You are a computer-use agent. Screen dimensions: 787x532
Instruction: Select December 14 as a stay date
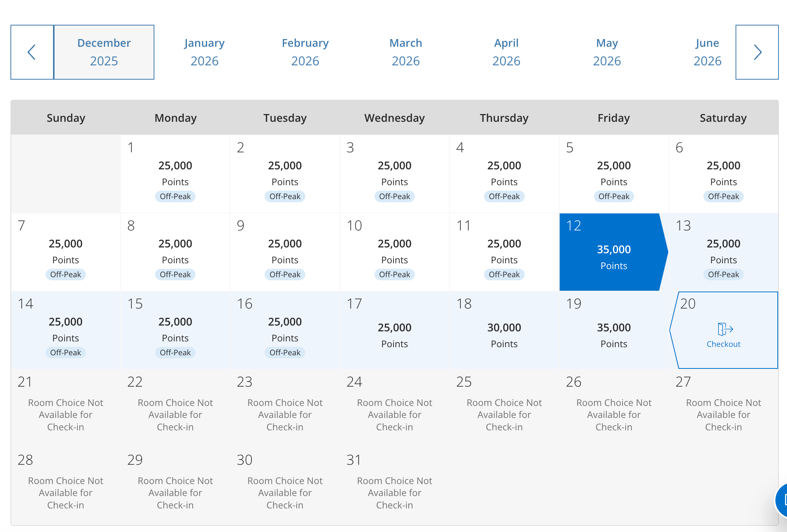coord(65,329)
